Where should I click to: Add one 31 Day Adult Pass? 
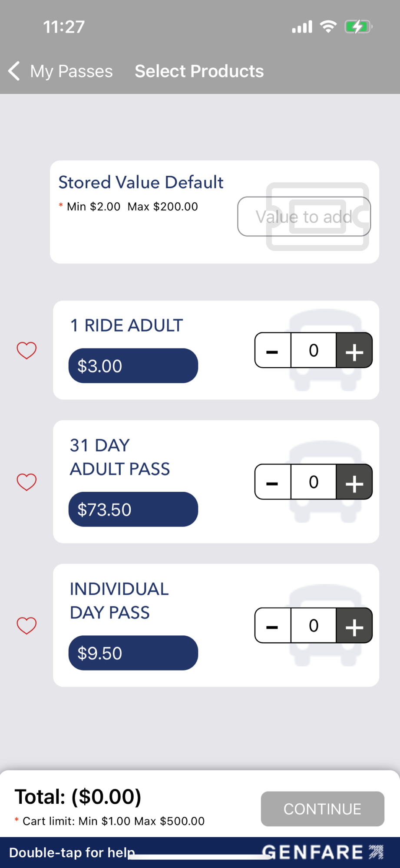[354, 482]
